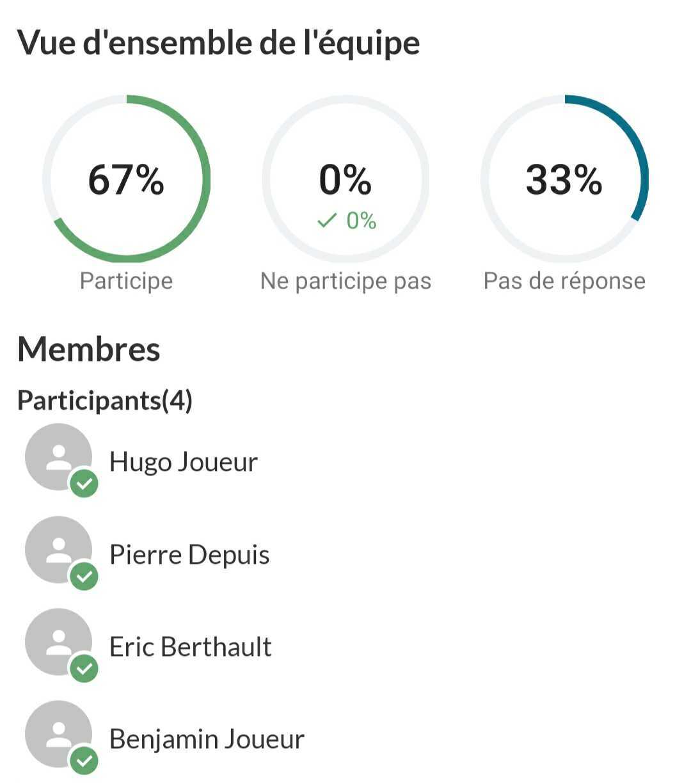The width and height of the screenshot is (691, 784).
Task: Select the 67% Participe progress ring
Action: pos(127,179)
